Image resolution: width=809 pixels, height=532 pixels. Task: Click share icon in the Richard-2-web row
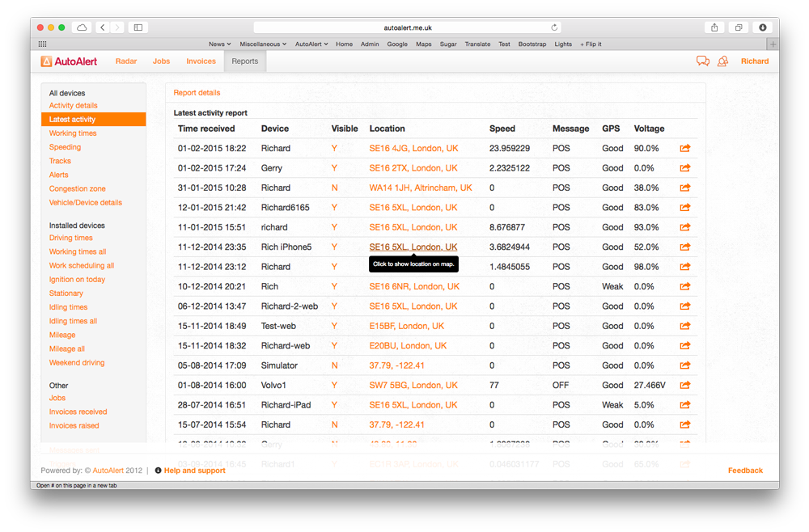point(684,306)
